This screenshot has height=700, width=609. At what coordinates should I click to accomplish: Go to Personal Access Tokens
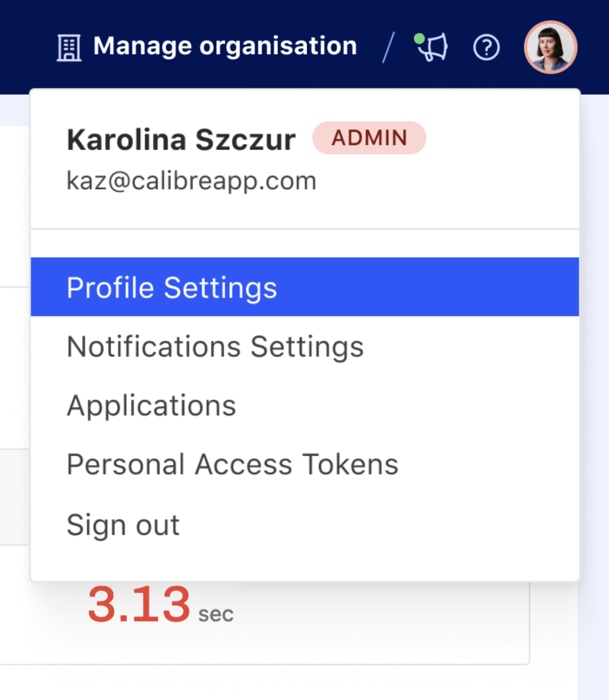click(x=232, y=464)
